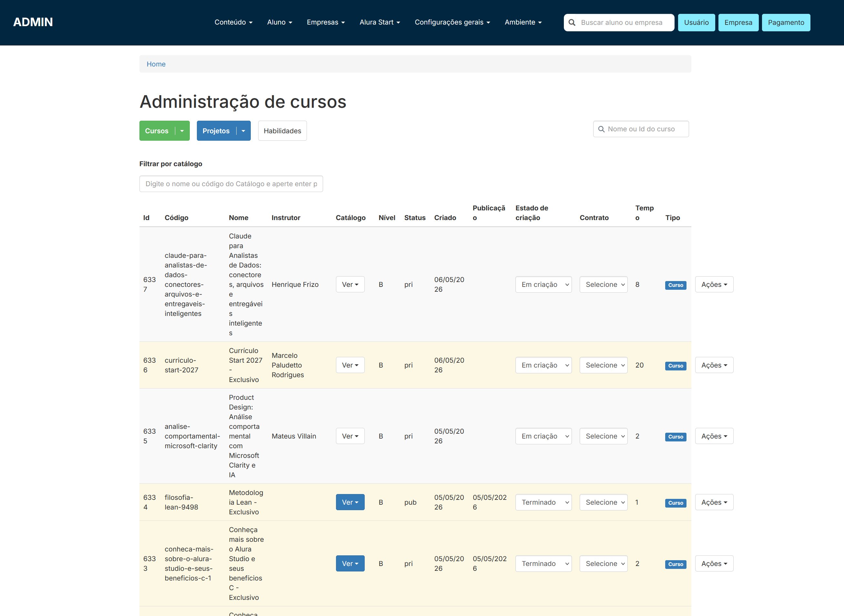Select code text curriculo-start-2027
This screenshot has width=844, height=616.
(182, 365)
